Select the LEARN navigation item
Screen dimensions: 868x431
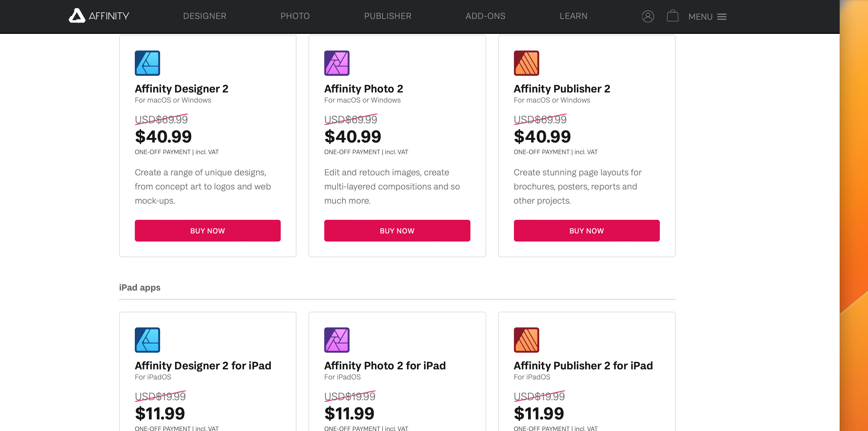point(573,16)
